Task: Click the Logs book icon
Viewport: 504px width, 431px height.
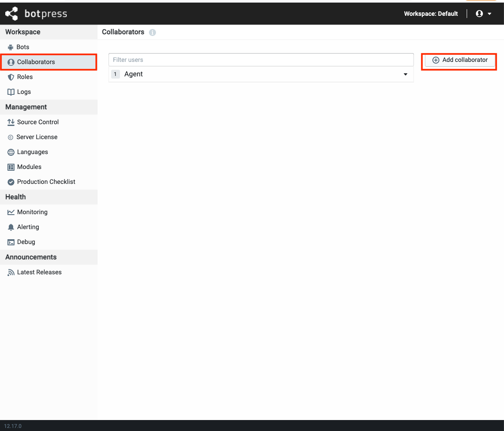Action: (11, 92)
